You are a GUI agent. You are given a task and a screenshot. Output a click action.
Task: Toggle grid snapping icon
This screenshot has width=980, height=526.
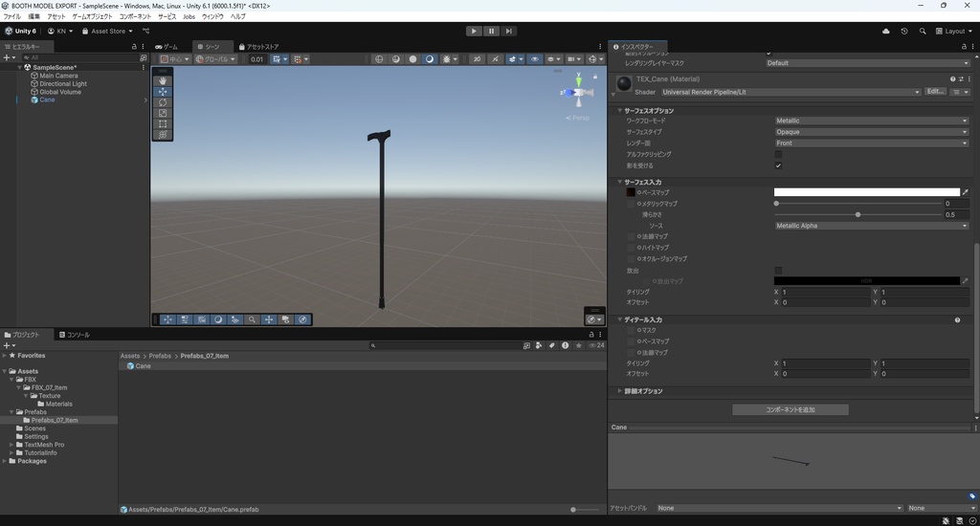[298, 59]
